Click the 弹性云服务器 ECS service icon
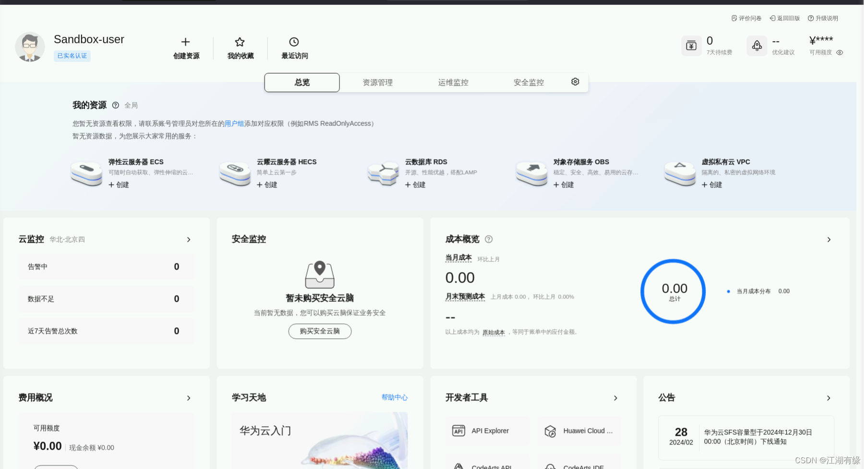Viewport: 868px width, 469px height. click(86, 173)
